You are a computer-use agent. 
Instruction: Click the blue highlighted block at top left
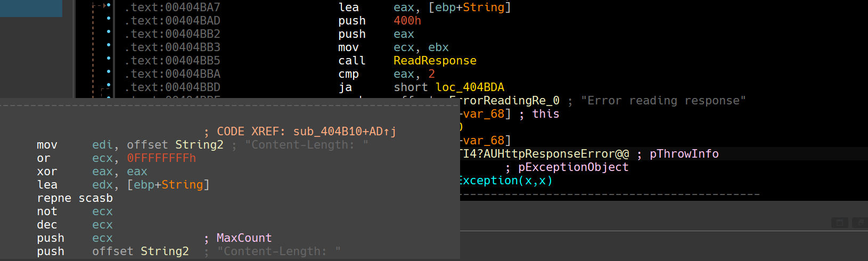[31, 8]
